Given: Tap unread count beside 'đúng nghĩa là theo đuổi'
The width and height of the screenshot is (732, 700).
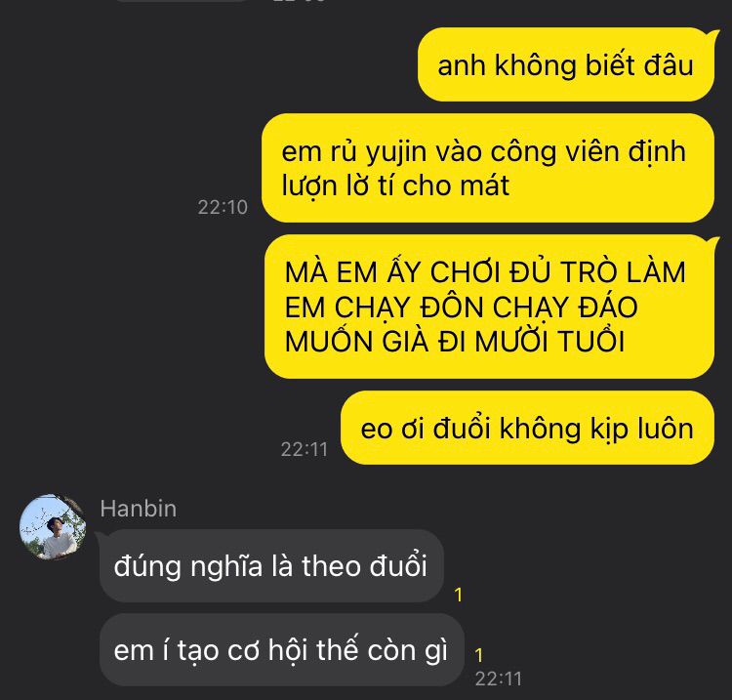Looking at the screenshot, I should click(459, 595).
